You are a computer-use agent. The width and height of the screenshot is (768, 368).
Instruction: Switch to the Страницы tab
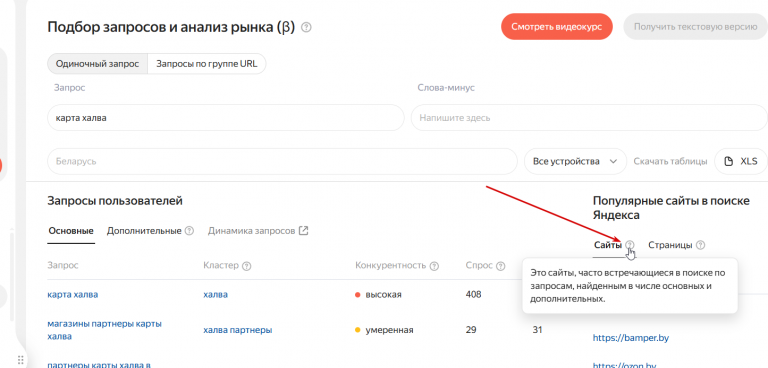(x=670, y=245)
